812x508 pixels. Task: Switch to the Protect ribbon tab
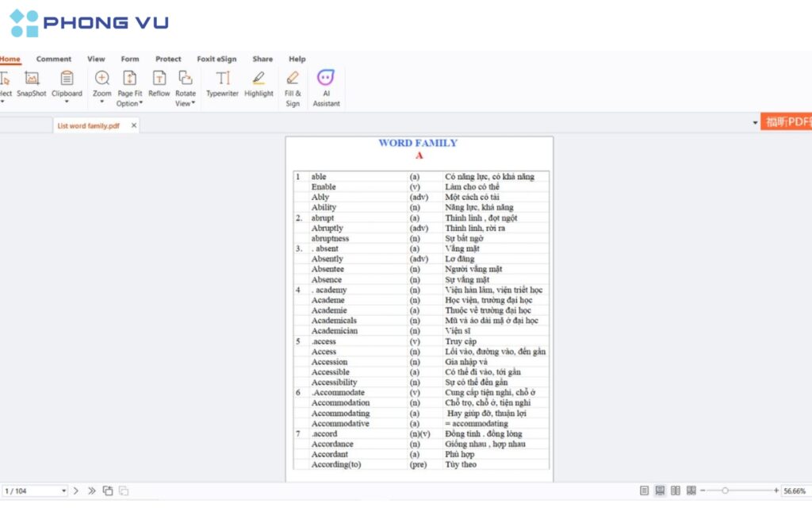pyautogui.click(x=168, y=59)
